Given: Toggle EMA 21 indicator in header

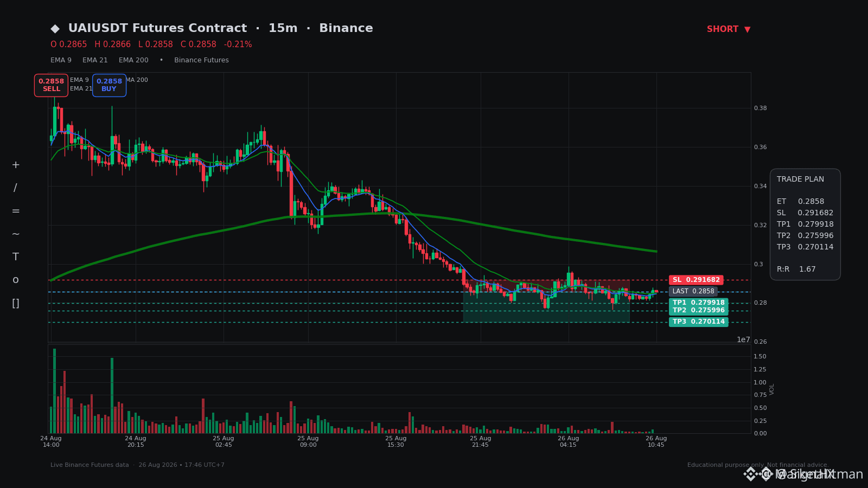Looking at the screenshot, I should pyautogui.click(x=95, y=60).
